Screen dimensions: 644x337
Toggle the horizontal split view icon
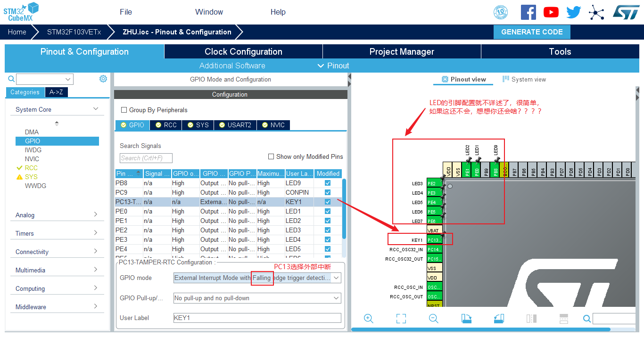(x=564, y=319)
